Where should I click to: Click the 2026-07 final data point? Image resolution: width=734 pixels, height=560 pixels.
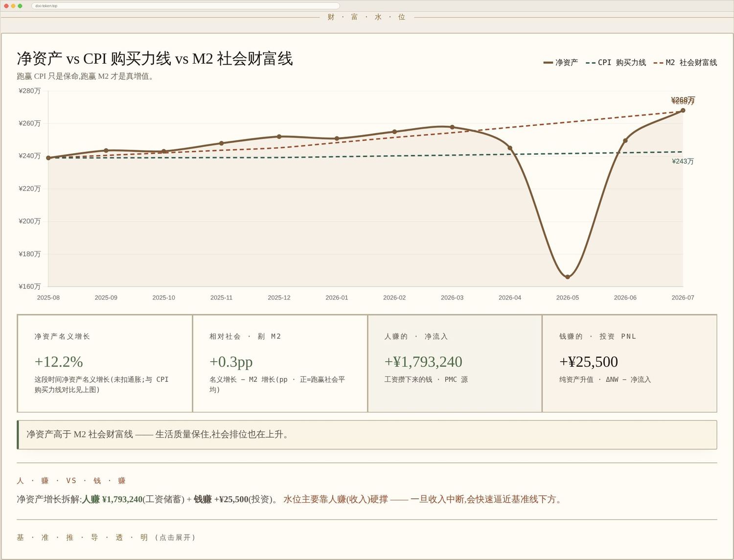[x=683, y=111]
